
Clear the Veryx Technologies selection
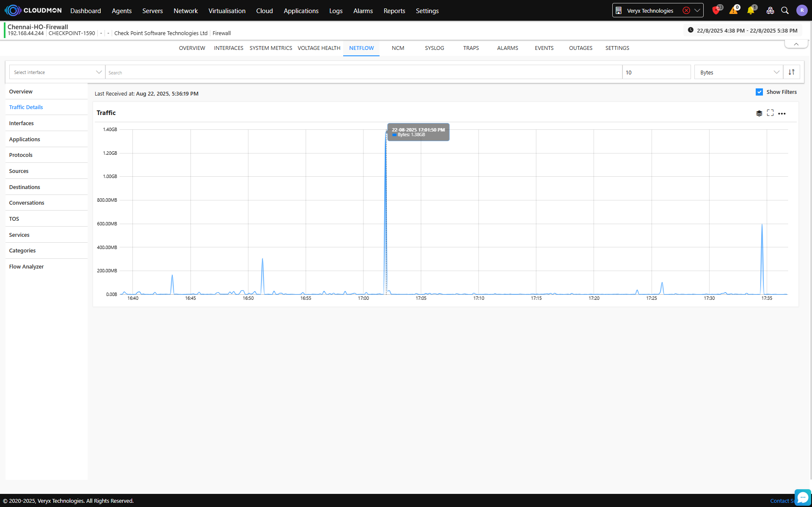pyautogui.click(x=686, y=11)
